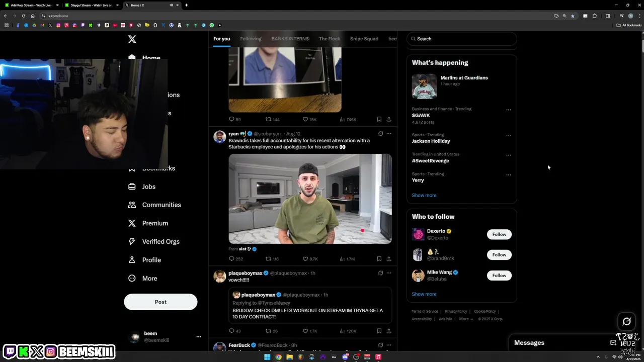Open Profile from the sidebar
The width and height of the screenshot is (644, 362).
[144, 260]
